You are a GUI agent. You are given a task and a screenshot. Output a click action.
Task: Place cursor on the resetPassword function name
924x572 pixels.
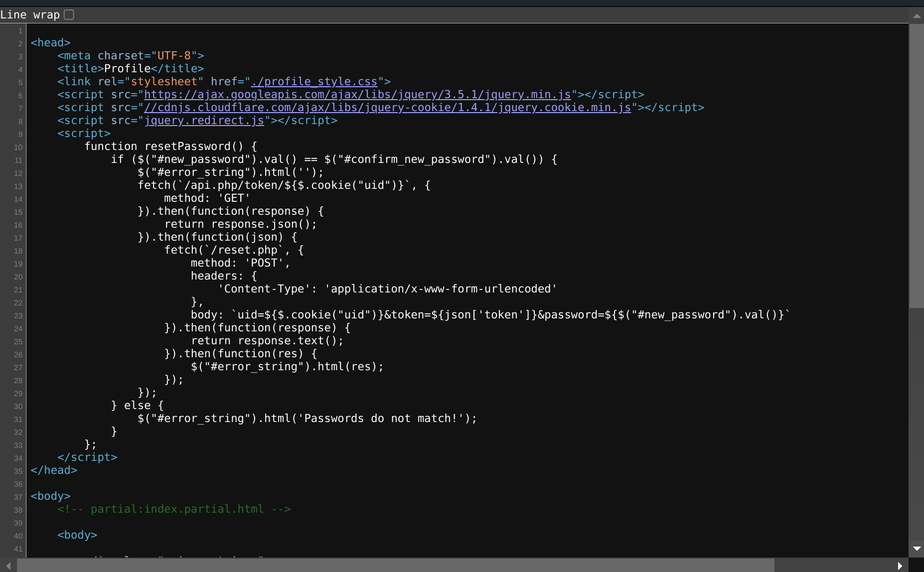click(187, 146)
